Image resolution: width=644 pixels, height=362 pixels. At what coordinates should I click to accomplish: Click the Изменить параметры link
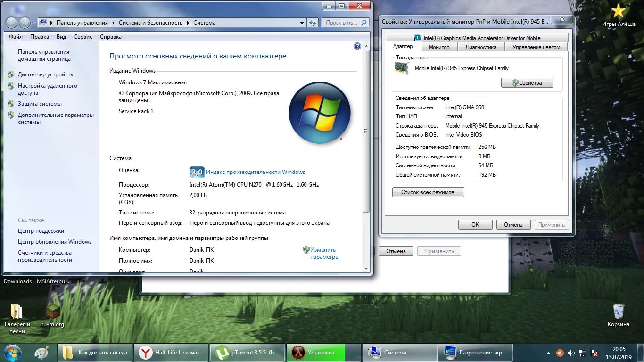click(x=324, y=254)
